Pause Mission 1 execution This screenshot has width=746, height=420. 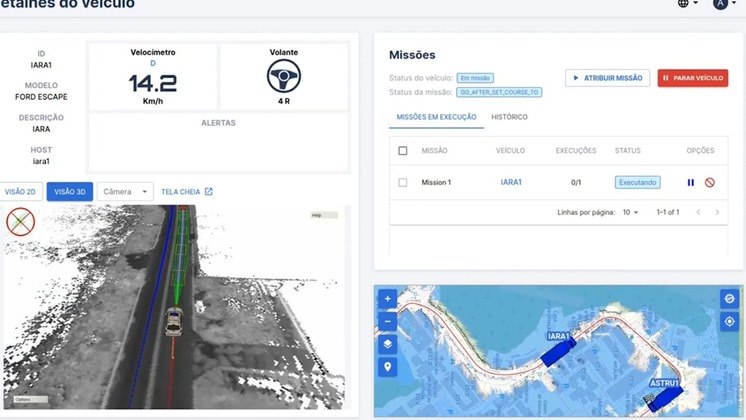[x=690, y=183]
